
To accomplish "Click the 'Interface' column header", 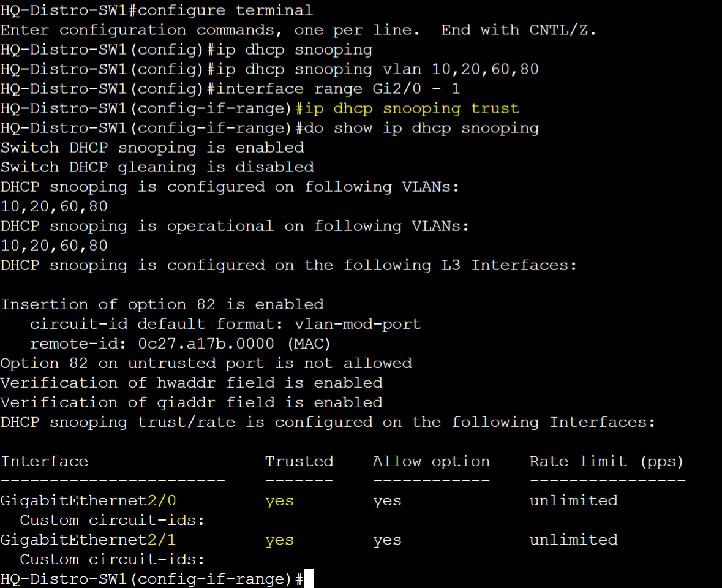I will 44,461.
